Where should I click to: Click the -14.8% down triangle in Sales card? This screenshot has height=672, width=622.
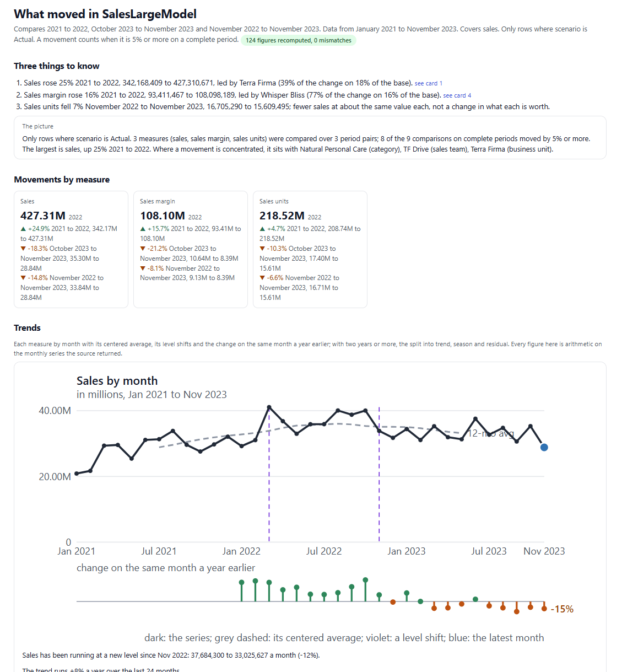click(23, 278)
